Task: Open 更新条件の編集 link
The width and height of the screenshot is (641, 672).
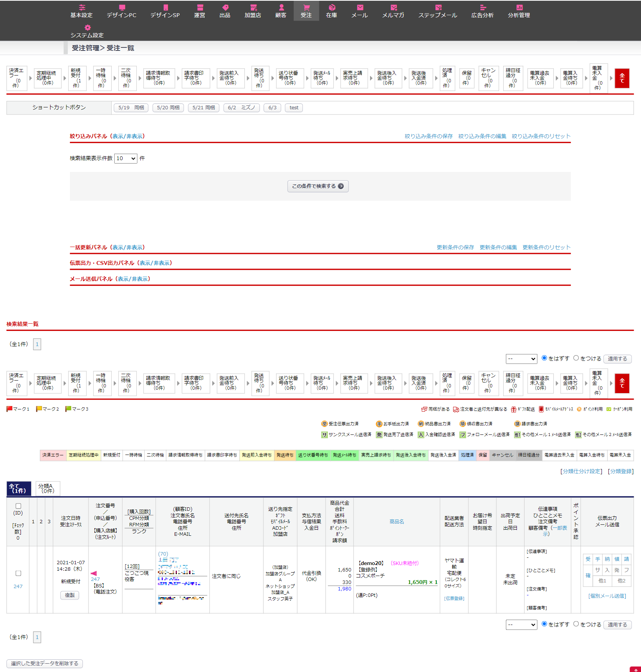Action: click(498, 247)
